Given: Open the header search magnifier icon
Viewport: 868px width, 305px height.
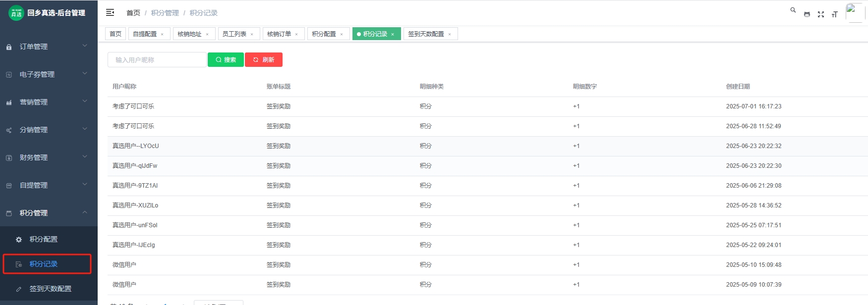Looking at the screenshot, I should (793, 10).
